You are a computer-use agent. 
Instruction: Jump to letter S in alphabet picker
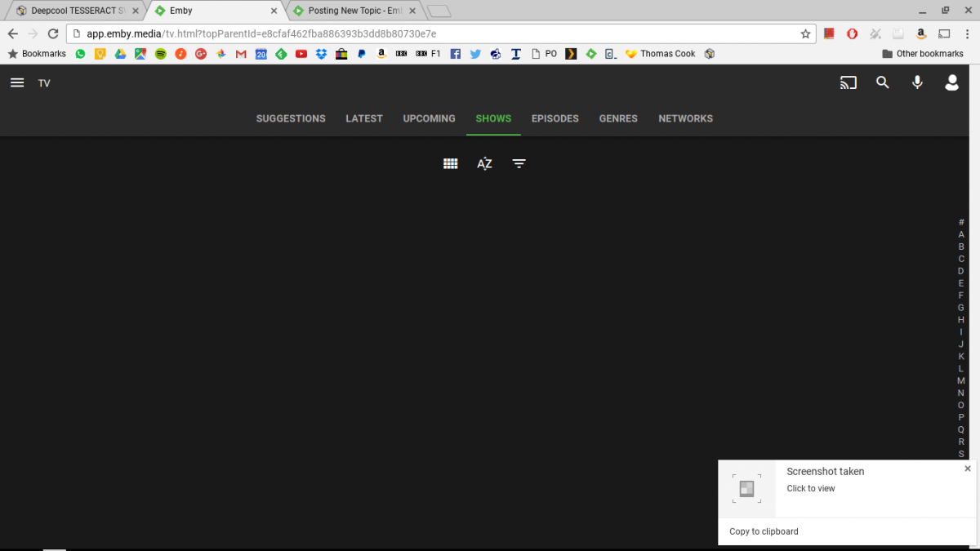point(961,454)
